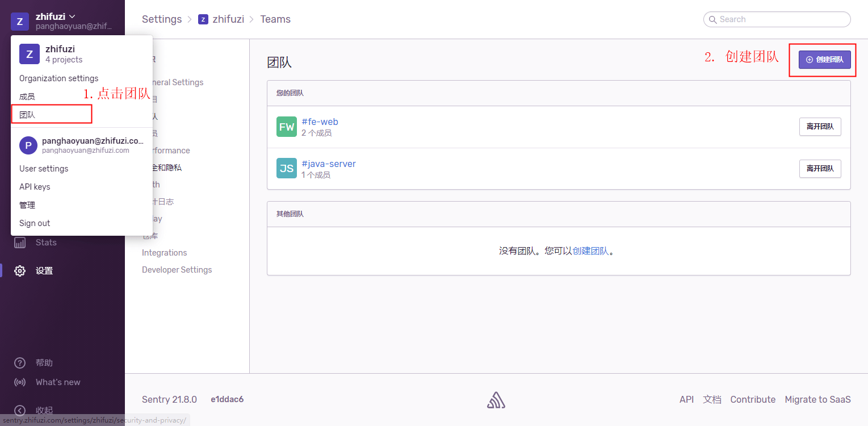Screen dimensions: 868x426
Task: Open the #java-server team link
Action: [329, 164]
